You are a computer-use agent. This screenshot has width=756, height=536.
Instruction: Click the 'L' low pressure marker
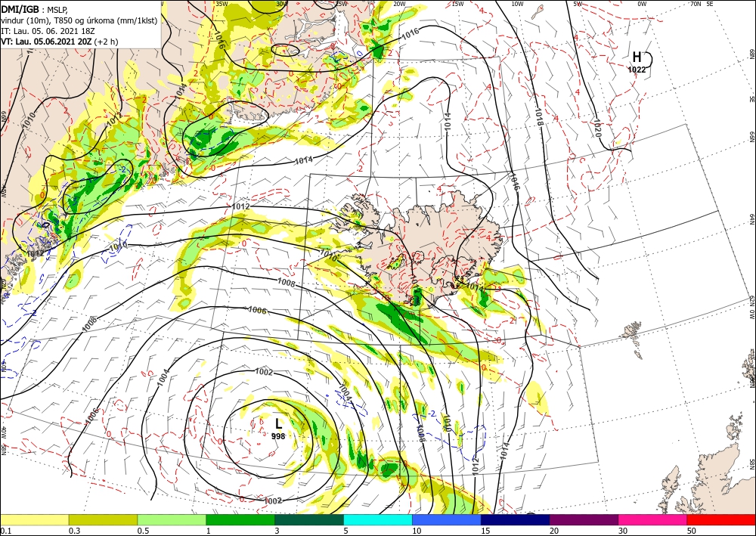click(x=278, y=424)
